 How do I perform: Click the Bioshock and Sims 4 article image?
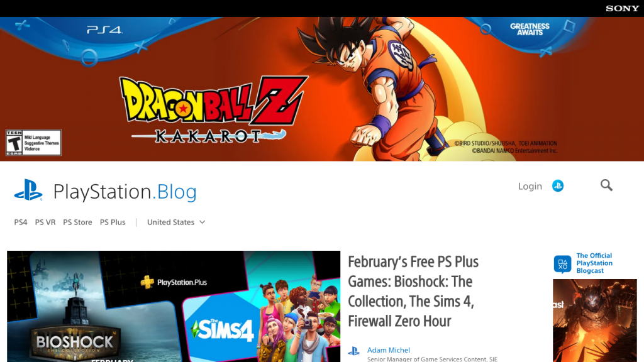click(x=174, y=306)
